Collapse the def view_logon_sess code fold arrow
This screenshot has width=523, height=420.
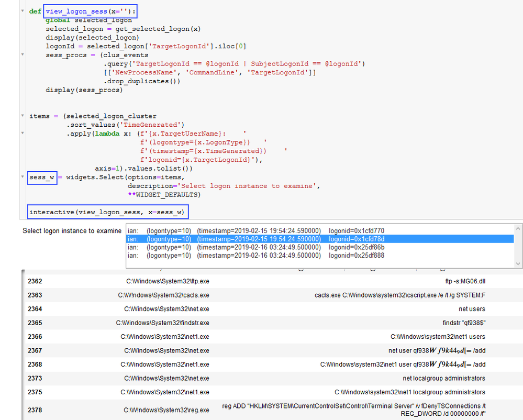click(23, 11)
